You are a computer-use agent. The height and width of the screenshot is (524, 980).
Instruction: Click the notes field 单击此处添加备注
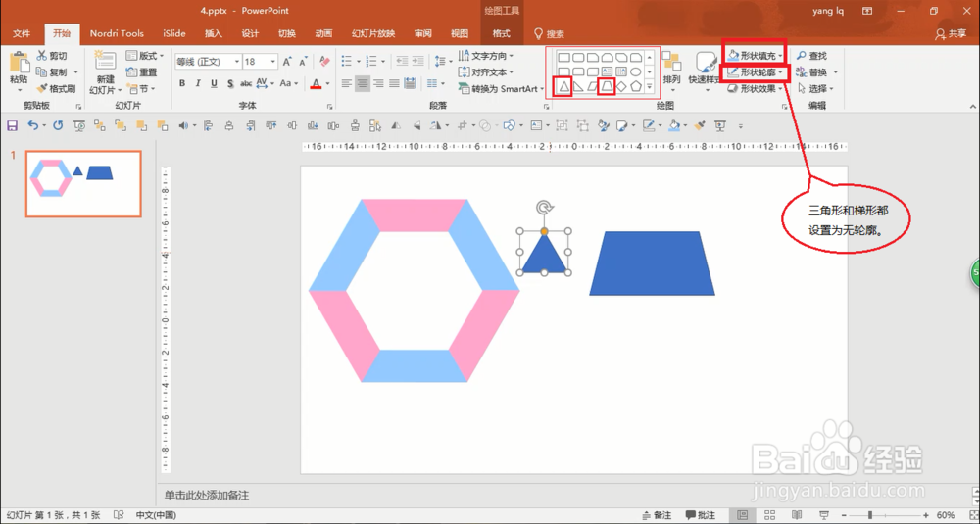(x=207, y=496)
